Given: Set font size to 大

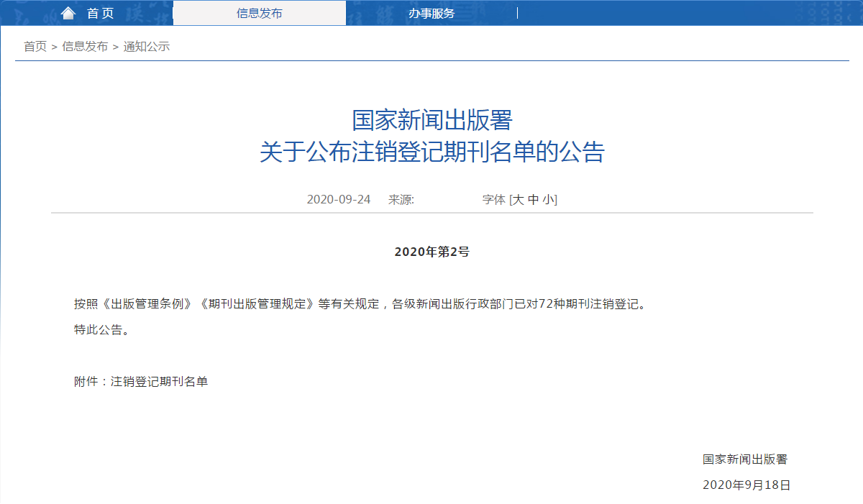Looking at the screenshot, I should tap(519, 200).
